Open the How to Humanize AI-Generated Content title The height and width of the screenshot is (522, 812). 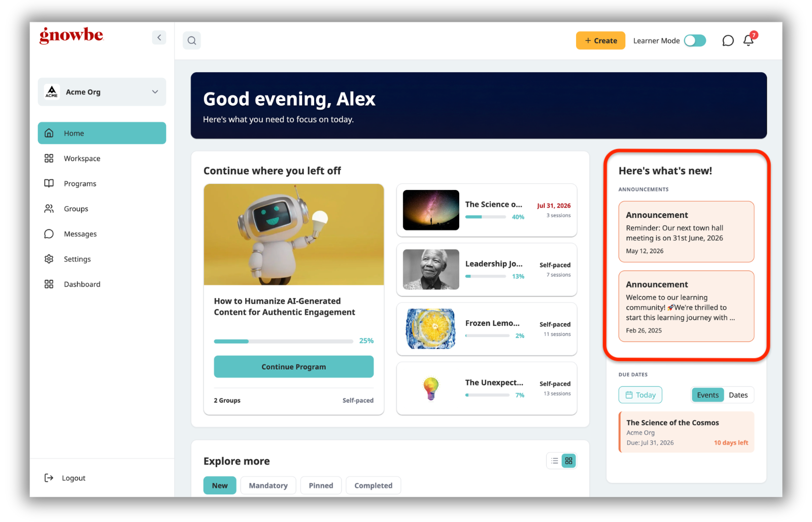click(x=285, y=307)
